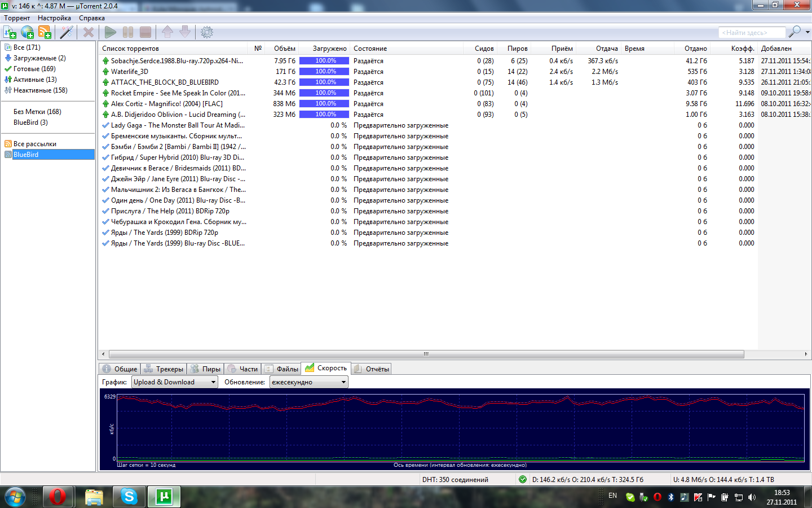Image resolution: width=812 pixels, height=508 pixels.
Task: Select Без Метки (168) label
Action: click(x=37, y=112)
